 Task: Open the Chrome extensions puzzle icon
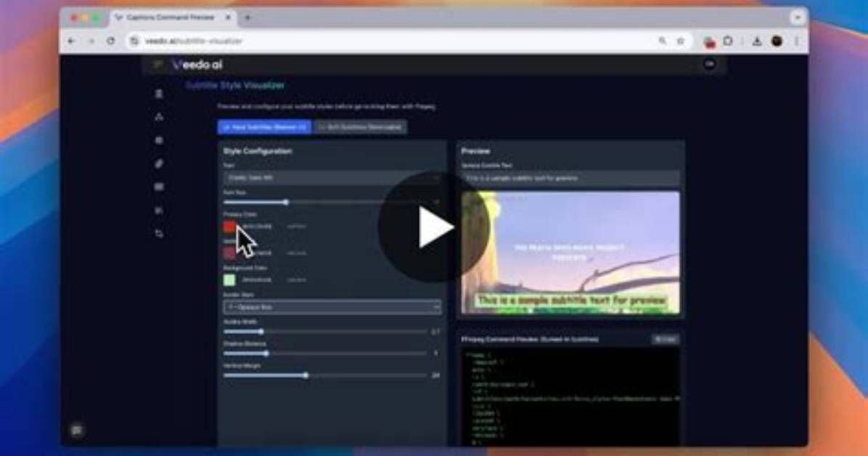click(x=729, y=41)
